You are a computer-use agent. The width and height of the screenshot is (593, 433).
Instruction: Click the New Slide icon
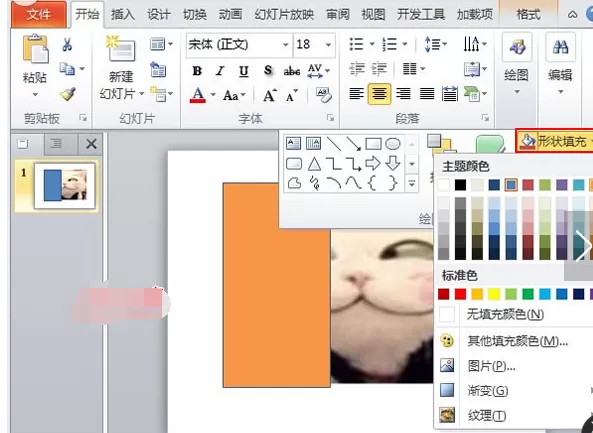point(121,49)
